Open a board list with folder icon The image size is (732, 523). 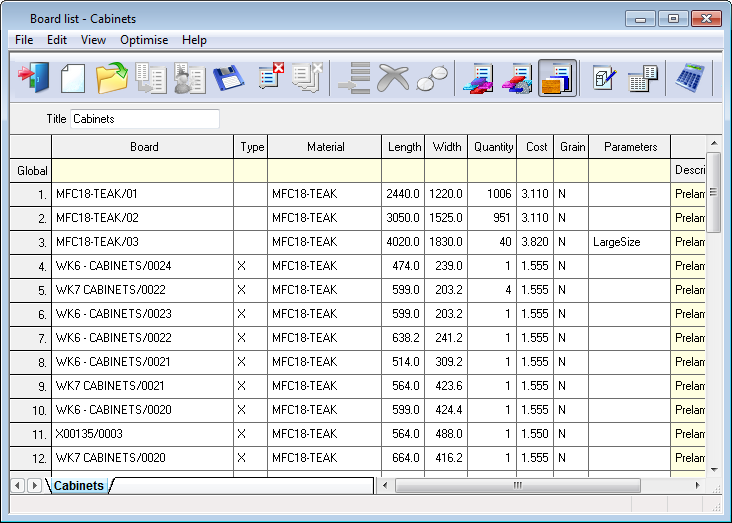112,78
